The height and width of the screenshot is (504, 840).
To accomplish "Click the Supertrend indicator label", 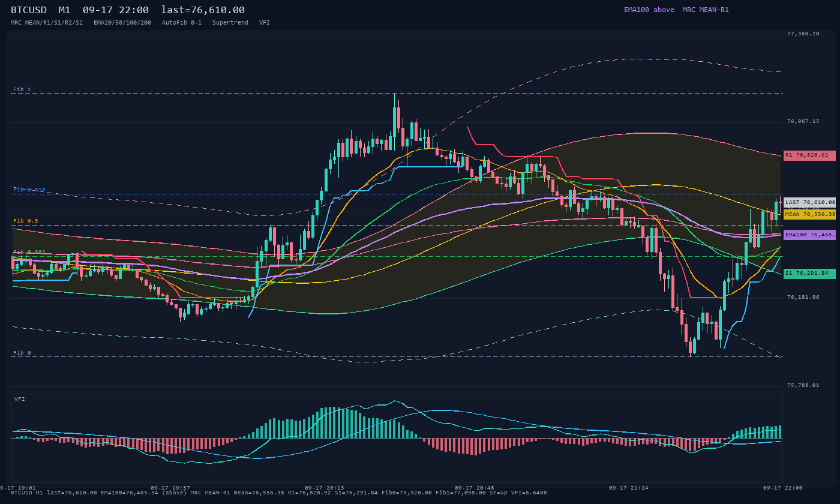I will [230, 22].
